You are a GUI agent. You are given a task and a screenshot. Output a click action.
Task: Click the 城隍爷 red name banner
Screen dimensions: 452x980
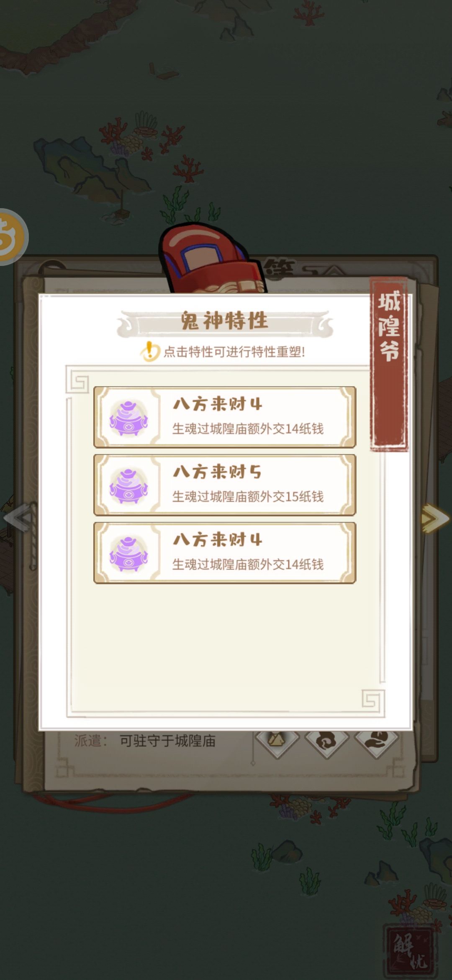389,364
